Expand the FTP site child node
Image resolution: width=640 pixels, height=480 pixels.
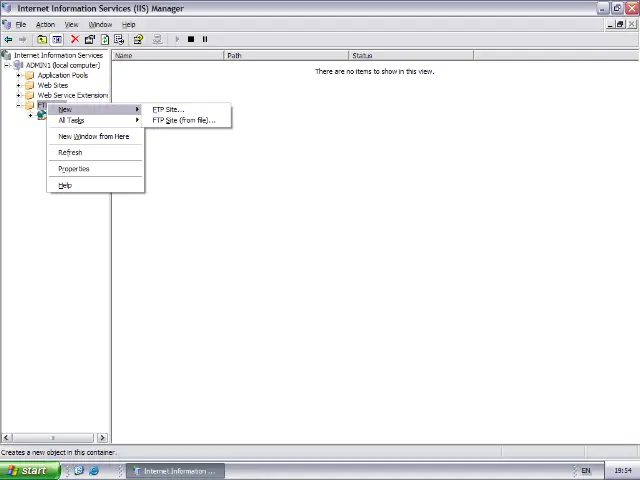pyautogui.click(x=30, y=115)
